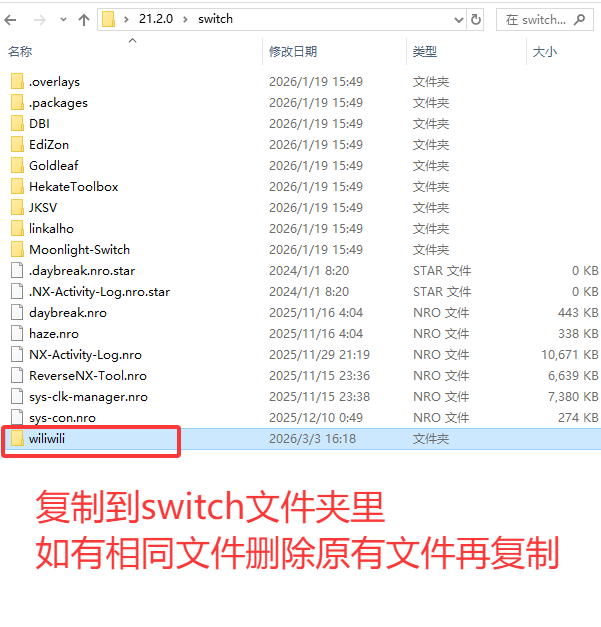Click the NX-Activity-Log.nro file name
This screenshot has height=627, width=601.
point(86,355)
